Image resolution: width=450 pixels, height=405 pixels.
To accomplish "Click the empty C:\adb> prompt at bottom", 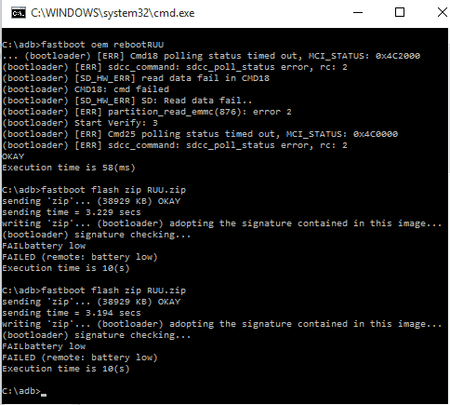I will 21,391.
